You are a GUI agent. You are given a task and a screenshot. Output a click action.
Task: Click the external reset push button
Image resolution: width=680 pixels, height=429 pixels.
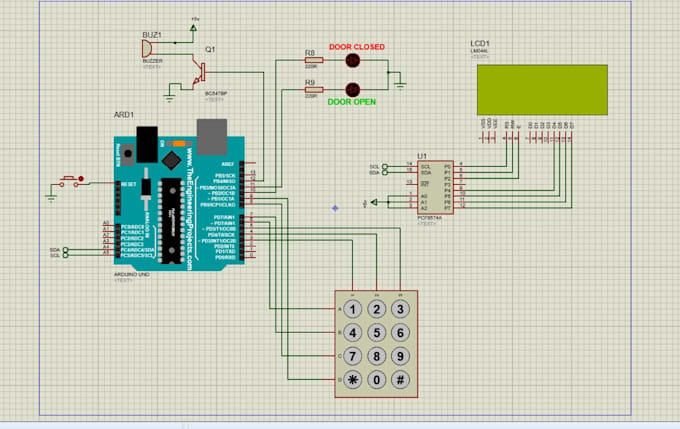tap(69, 181)
